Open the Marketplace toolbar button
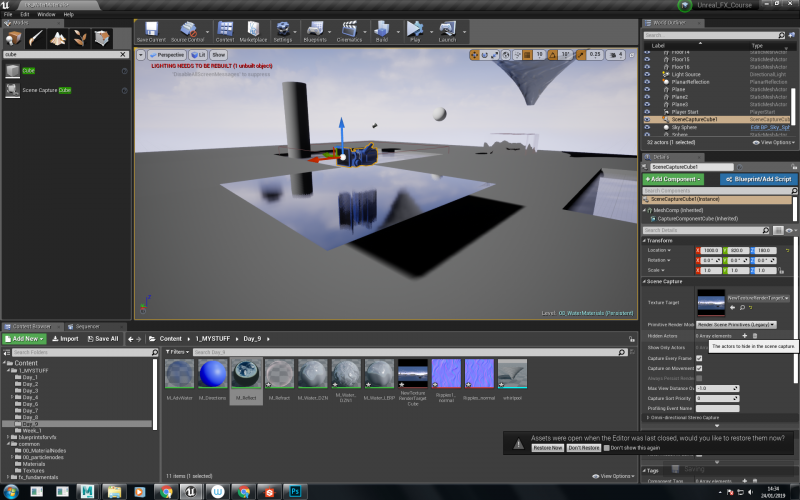Viewport: 800px width, 500px height. tap(253, 32)
